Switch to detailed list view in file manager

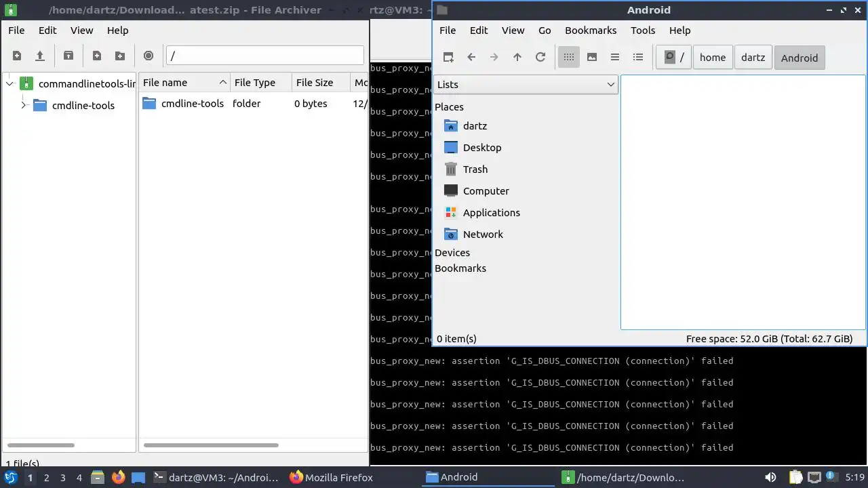(638, 57)
